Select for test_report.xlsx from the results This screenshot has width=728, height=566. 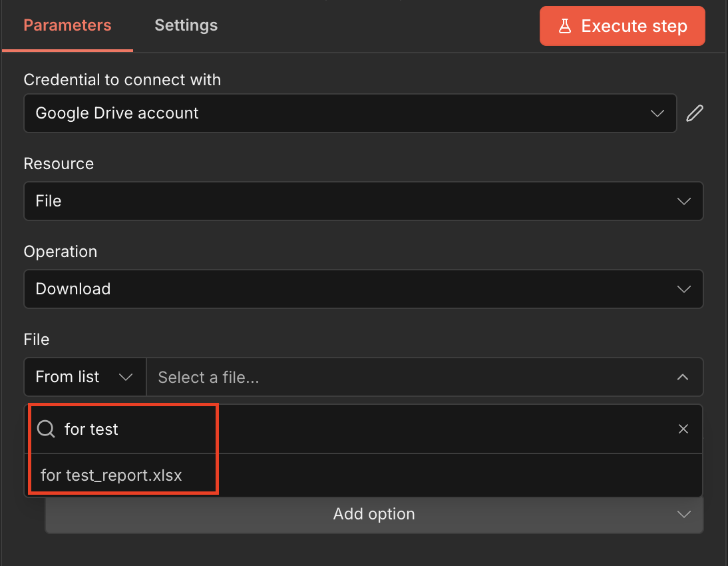[363, 475]
